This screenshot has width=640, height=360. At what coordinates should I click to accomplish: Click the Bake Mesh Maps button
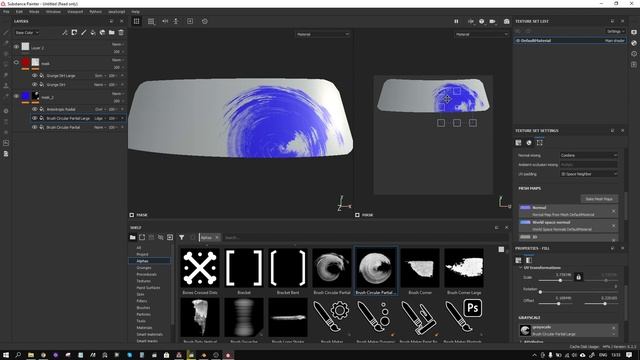pyautogui.click(x=599, y=199)
